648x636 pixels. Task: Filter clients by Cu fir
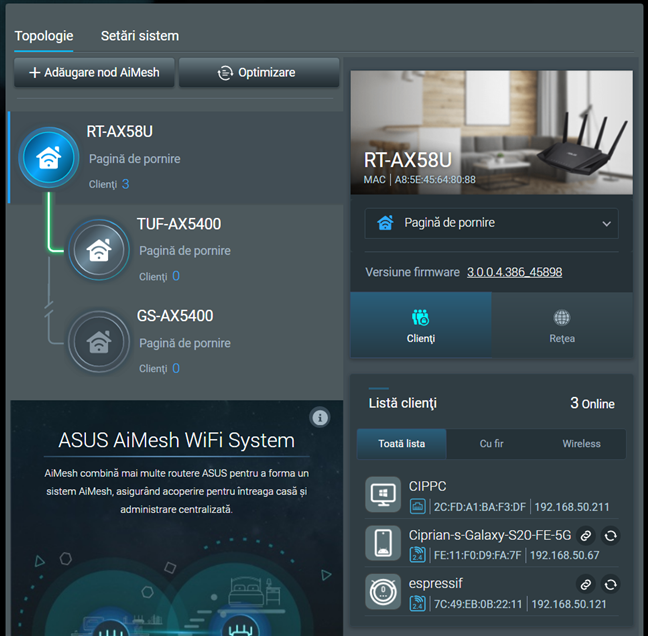491,444
